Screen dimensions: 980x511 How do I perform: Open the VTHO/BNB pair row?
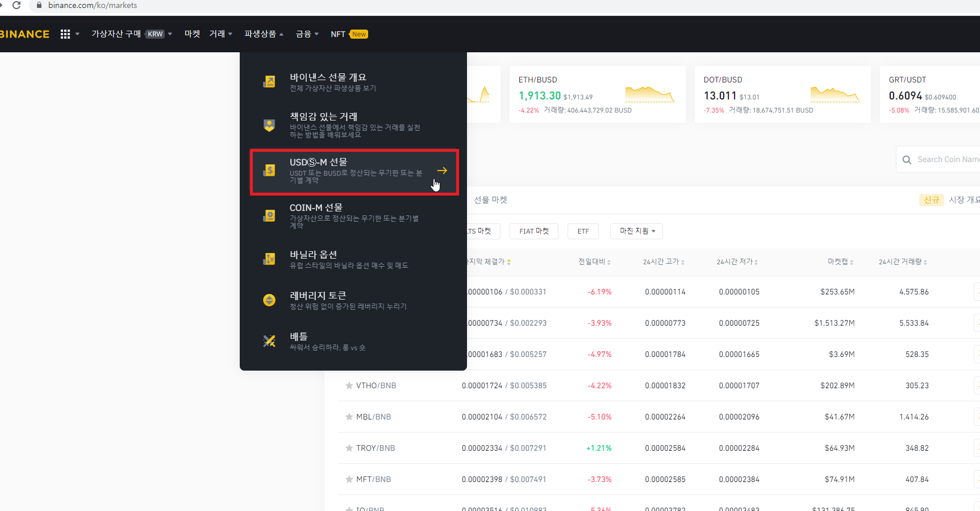(x=659, y=385)
